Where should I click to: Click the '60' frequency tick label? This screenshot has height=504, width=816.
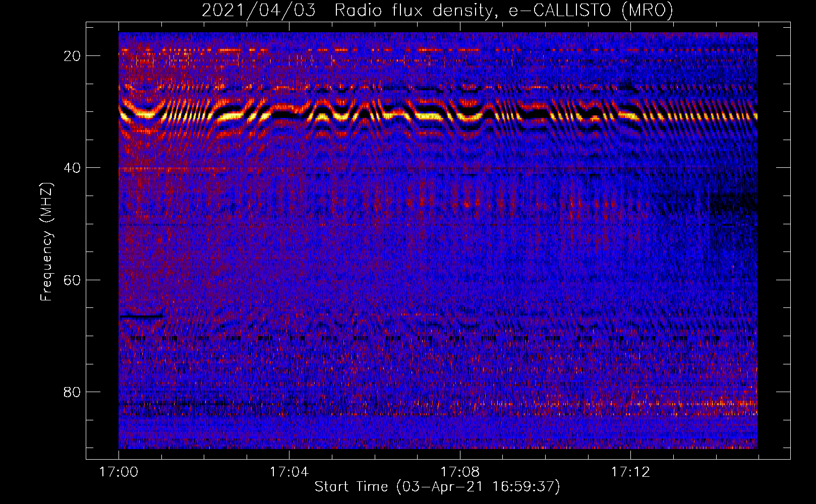tap(72, 280)
